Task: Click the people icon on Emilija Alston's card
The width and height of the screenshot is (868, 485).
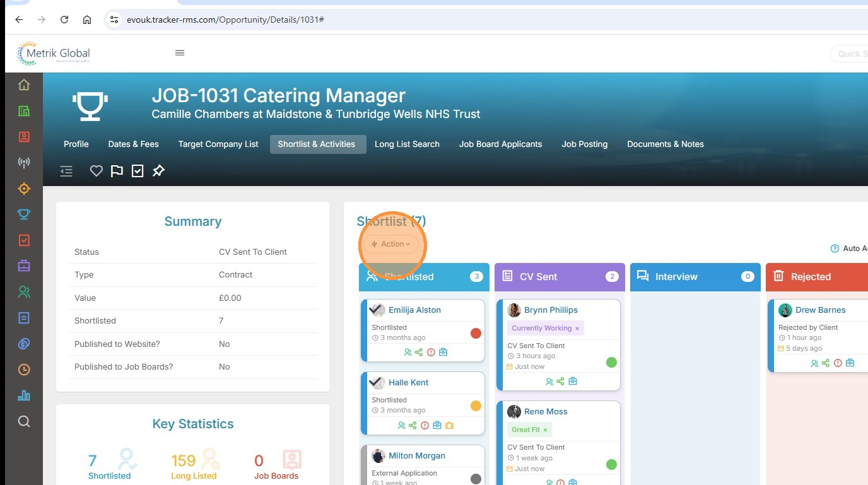Action: (408, 353)
